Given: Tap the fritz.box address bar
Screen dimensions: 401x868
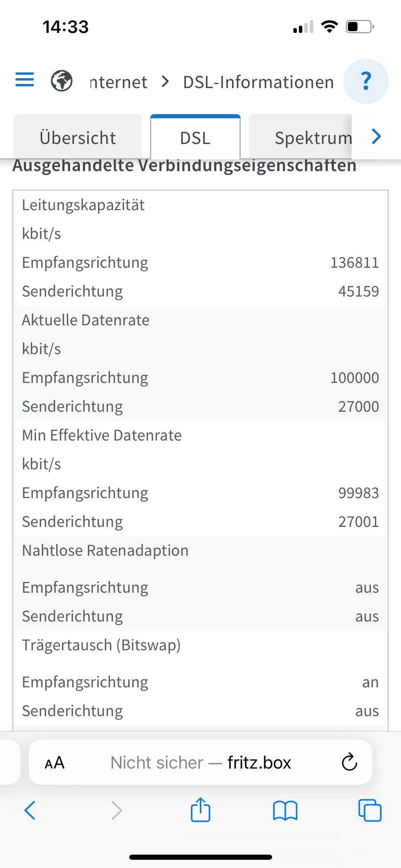Looking at the screenshot, I should (201, 763).
